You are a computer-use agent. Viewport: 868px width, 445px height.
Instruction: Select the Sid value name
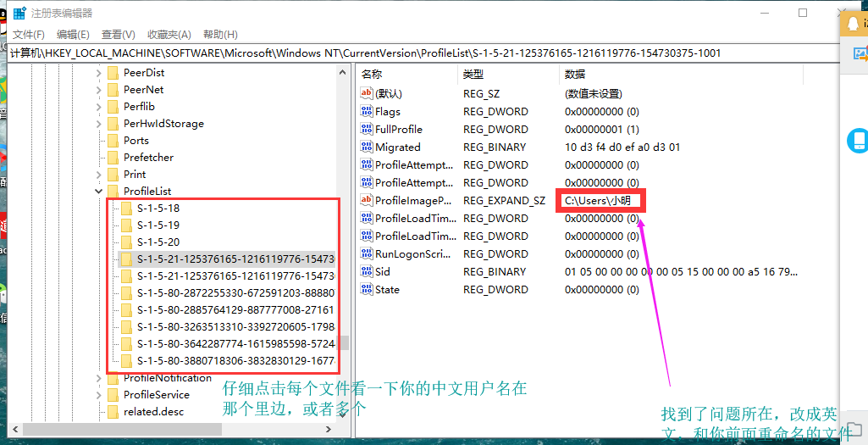[x=383, y=271]
